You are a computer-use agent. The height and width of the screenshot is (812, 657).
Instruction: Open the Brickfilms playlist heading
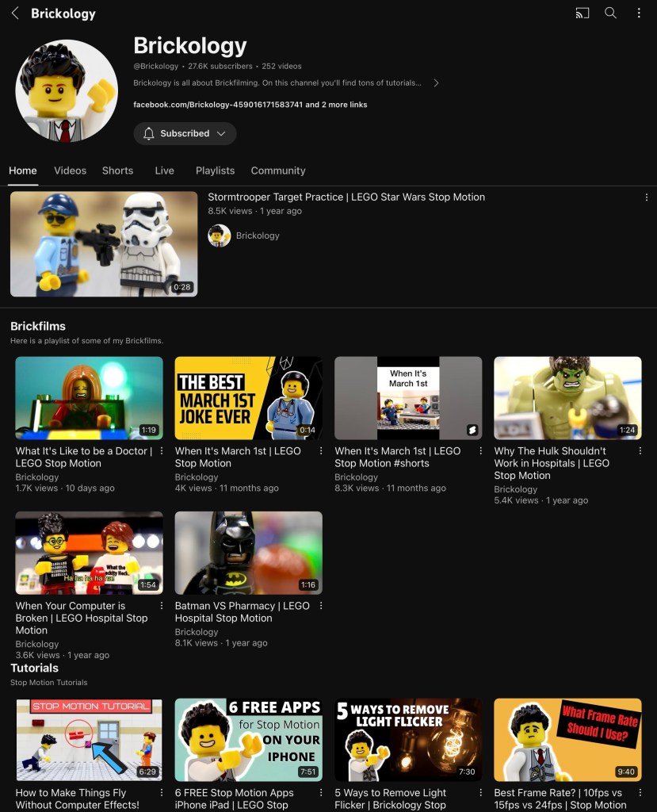click(38, 326)
